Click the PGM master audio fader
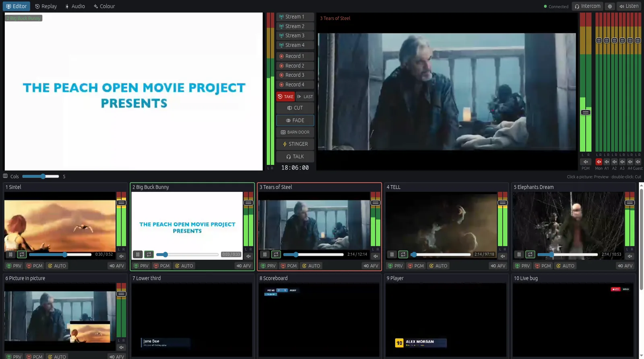The image size is (644, 359). tap(586, 113)
